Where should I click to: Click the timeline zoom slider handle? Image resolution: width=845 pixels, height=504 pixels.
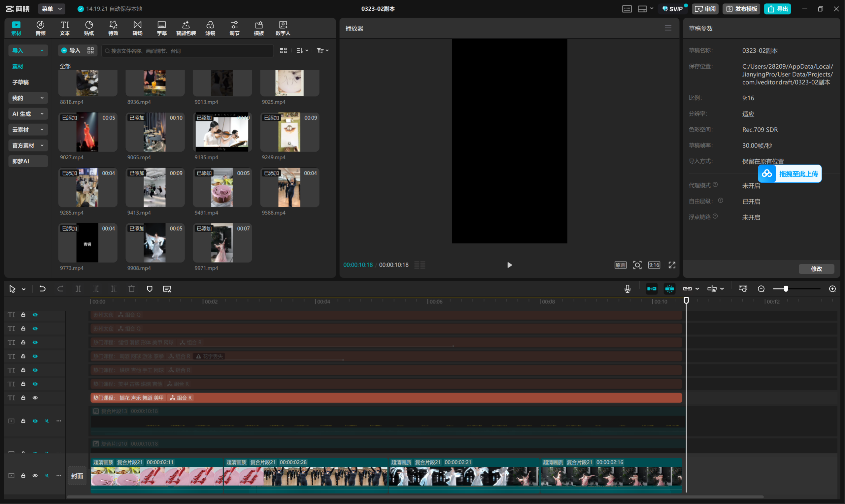point(786,289)
